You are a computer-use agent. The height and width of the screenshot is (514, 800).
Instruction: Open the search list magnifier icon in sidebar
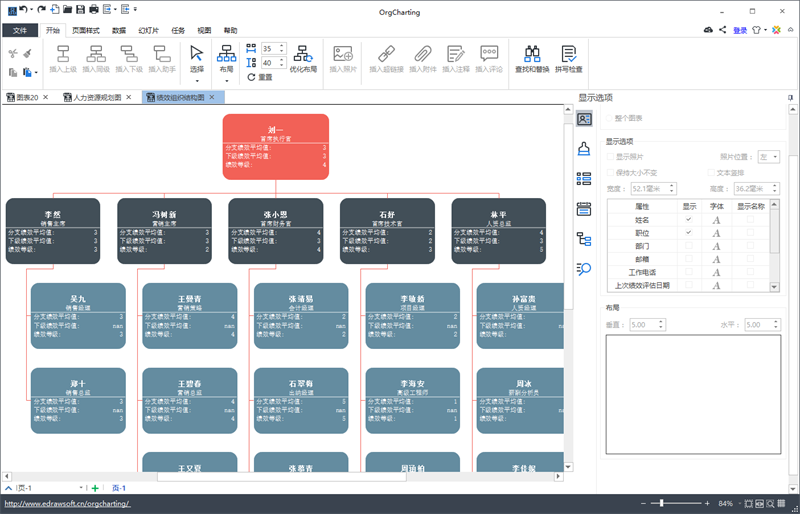(x=584, y=269)
